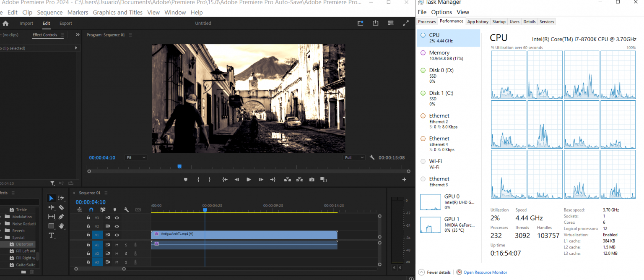Open the Full playback resolution dropdown
The width and height of the screenshot is (644, 280).
coord(354,157)
